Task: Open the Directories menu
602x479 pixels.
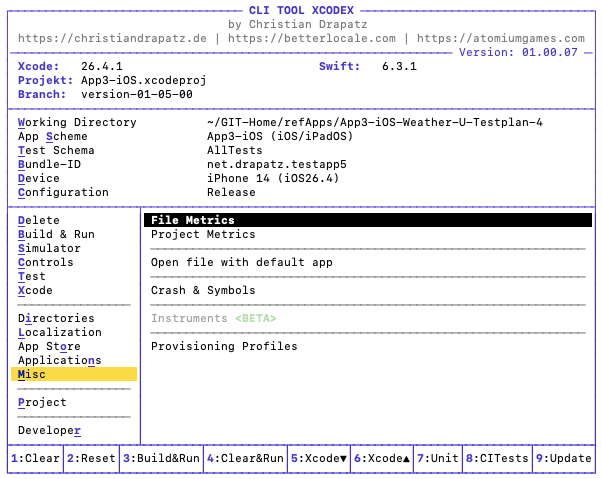Action: pyautogui.click(x=56, y=318)
